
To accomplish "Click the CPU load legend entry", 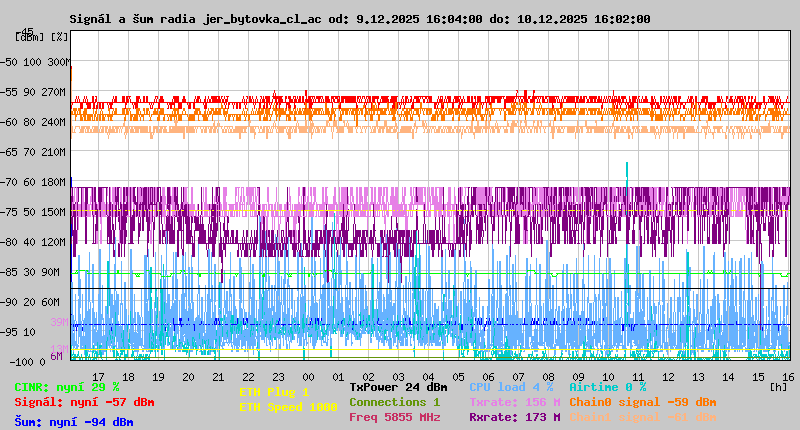I will coord(511,387).
